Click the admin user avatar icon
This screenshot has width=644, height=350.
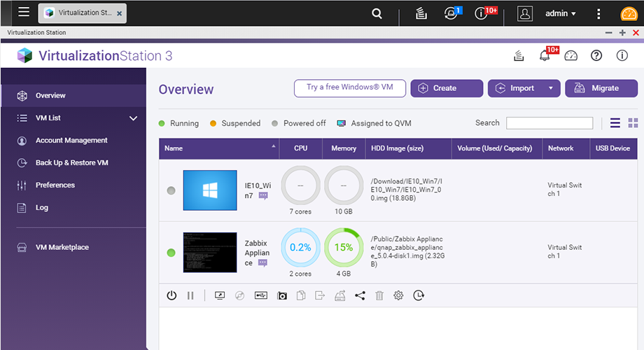[524, 13]
